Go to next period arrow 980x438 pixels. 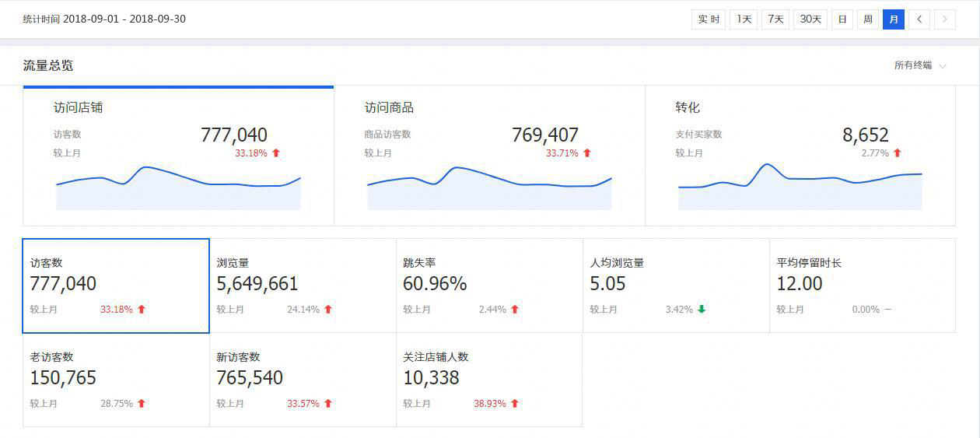[945, 19]
